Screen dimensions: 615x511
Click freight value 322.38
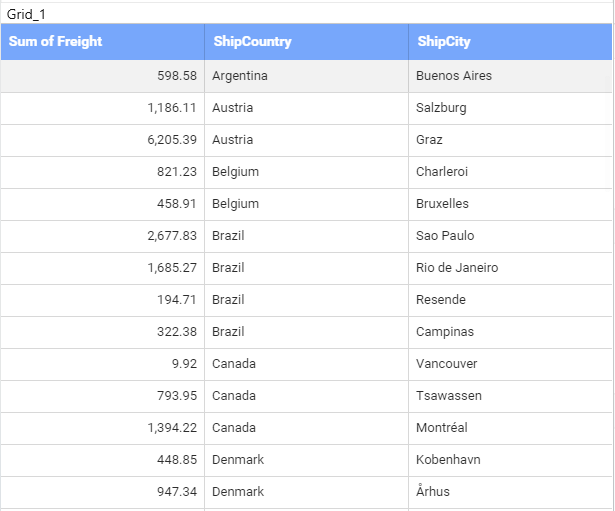tap(177, 332)
